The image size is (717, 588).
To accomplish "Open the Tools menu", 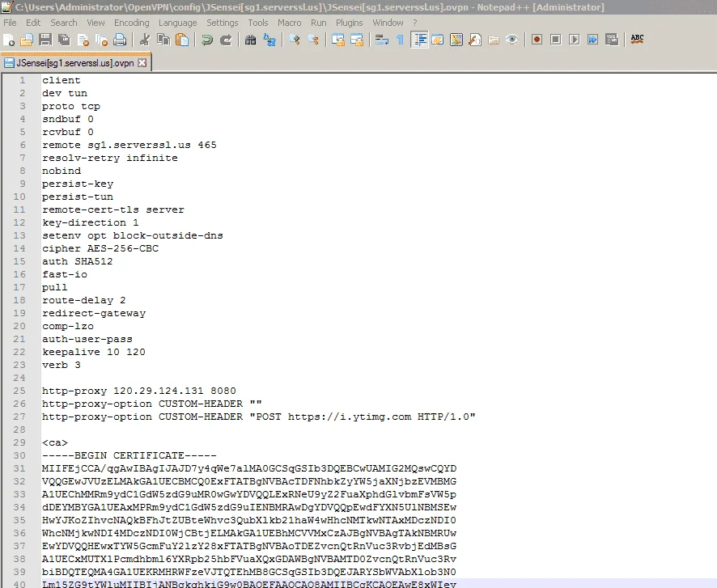I will pyautogui.click(x=258, y=23).
